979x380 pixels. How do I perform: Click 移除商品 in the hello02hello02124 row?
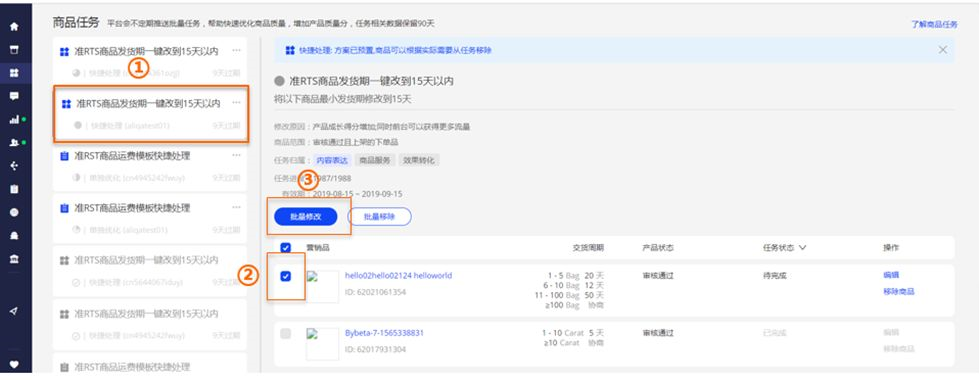click(898, 291)
